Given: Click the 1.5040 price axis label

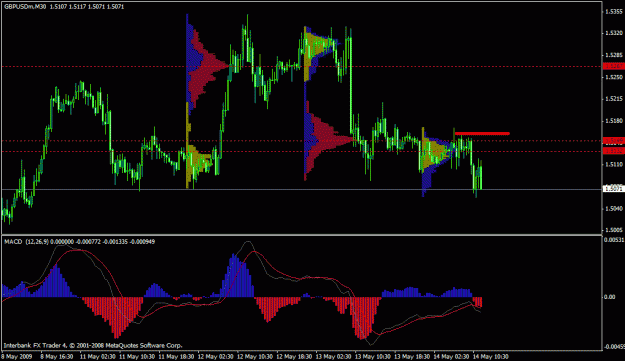Looking at the screenshot, I should tap(614, 208).
